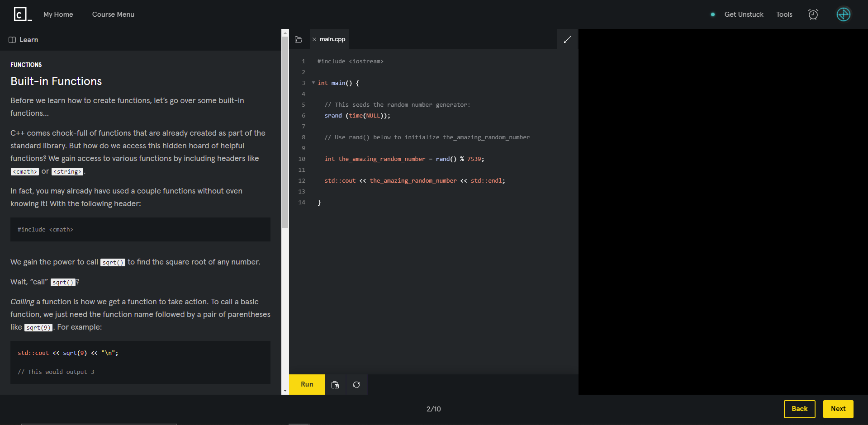Reset the code with the refresh icon

tap(356, 384)
